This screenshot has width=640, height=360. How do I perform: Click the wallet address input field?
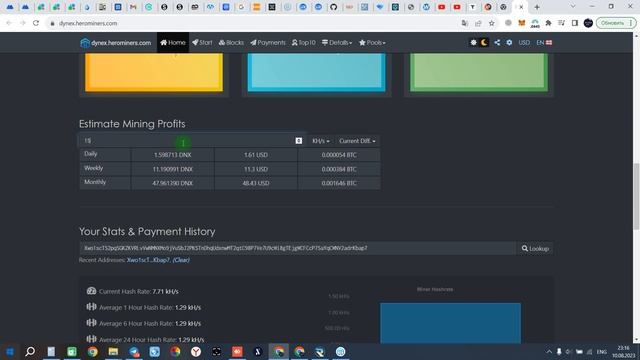pos(297,248)
